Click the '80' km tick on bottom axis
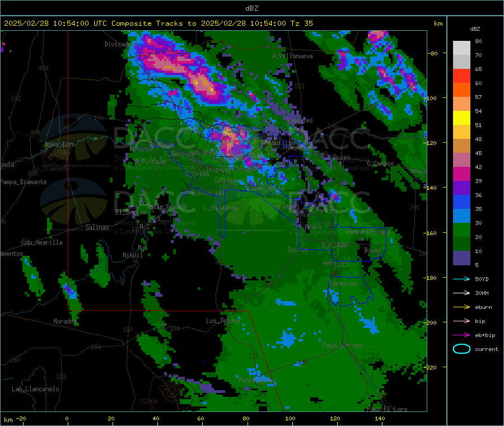The image size is (504, 426). point(246,419)
